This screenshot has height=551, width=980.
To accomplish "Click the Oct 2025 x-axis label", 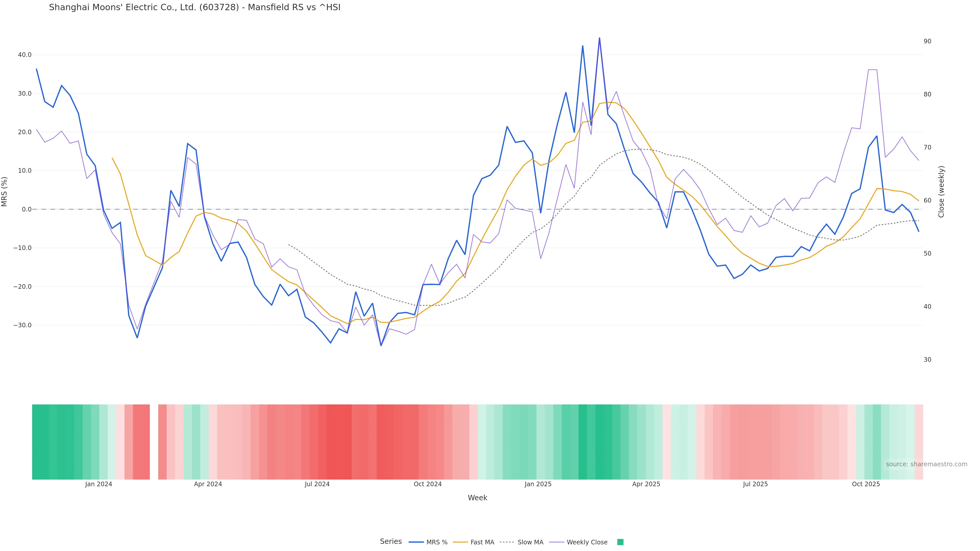I will click(x=866, y=484).
